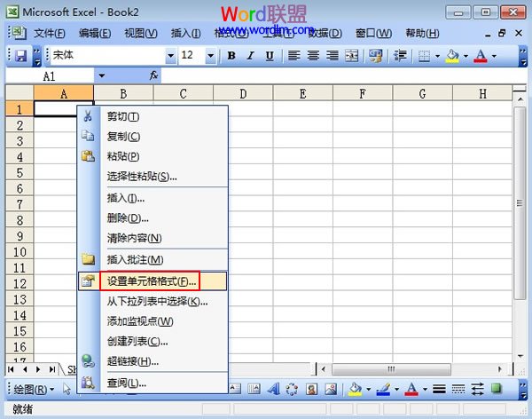Click the fx insert function icon
This screenshot has height=419, width=532.
coord(153,75)
